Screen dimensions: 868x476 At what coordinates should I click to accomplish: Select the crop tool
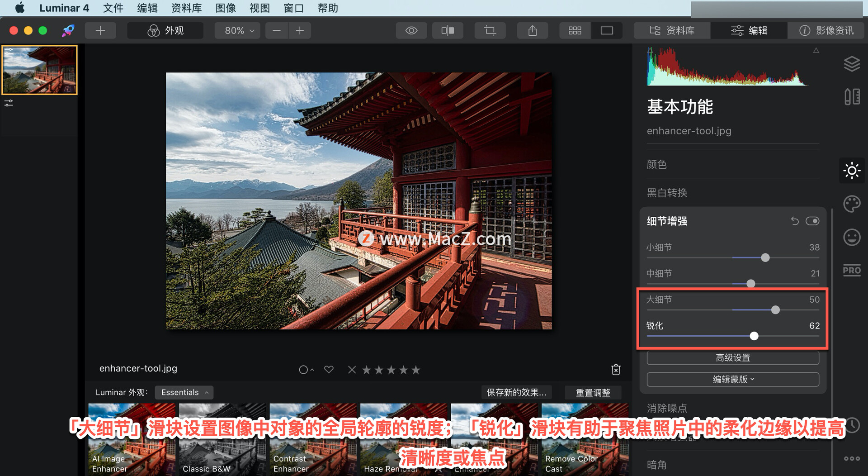click(x=490, y=30)
